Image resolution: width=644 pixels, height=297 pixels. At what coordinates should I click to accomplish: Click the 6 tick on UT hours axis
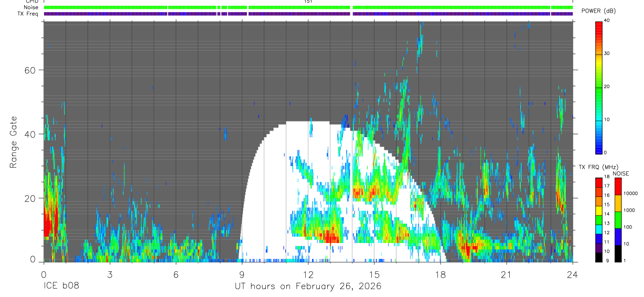(x=176, y=274)
